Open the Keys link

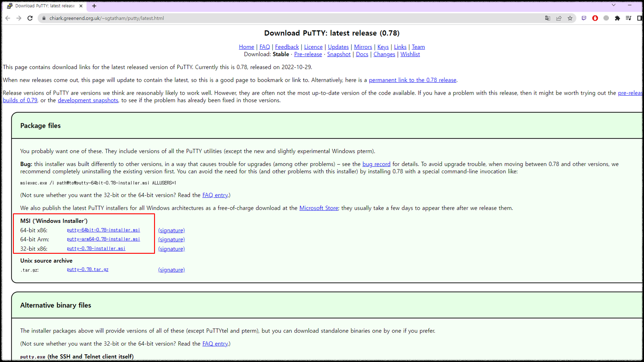(383, 47)
